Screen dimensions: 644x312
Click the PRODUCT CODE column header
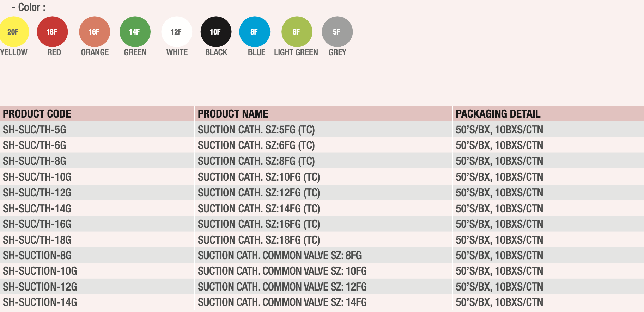click(x=37, y=114)
